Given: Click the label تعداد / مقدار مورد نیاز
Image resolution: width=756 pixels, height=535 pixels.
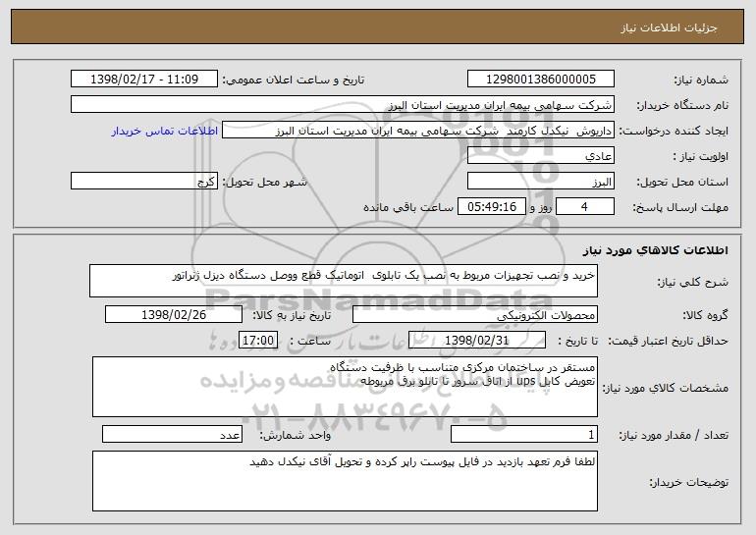Looking at the screenshot, I should (x=674, y=436).
